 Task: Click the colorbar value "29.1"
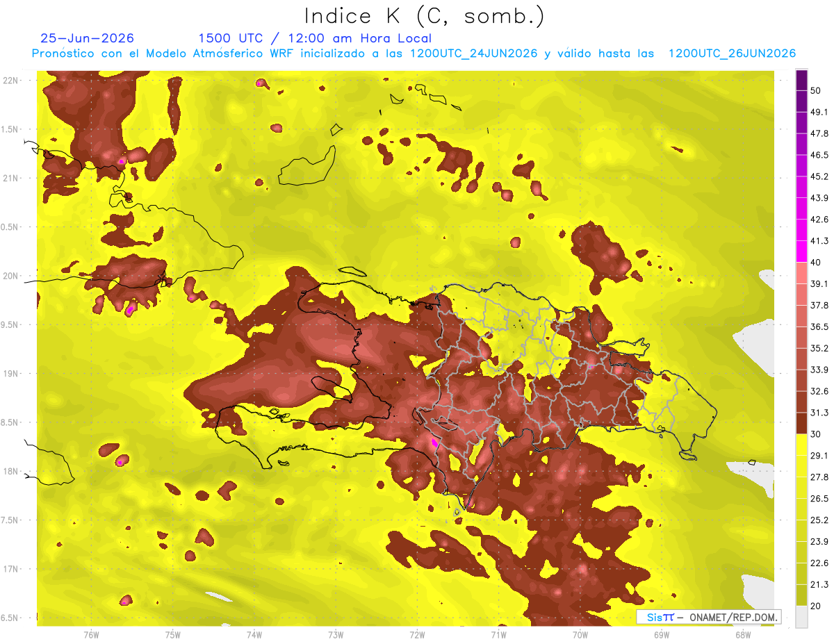tap(819, 456)
